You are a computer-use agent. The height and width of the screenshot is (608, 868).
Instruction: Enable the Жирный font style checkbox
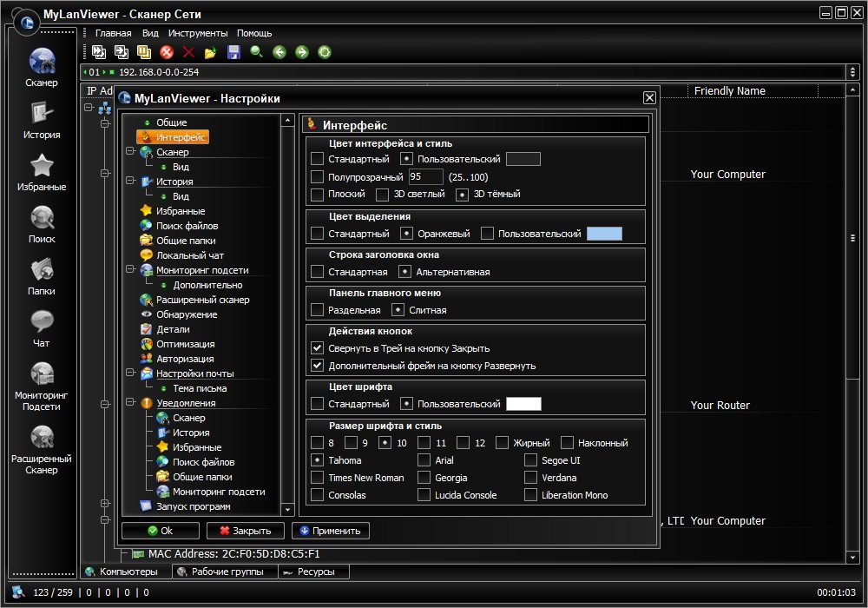click(503, 443)
